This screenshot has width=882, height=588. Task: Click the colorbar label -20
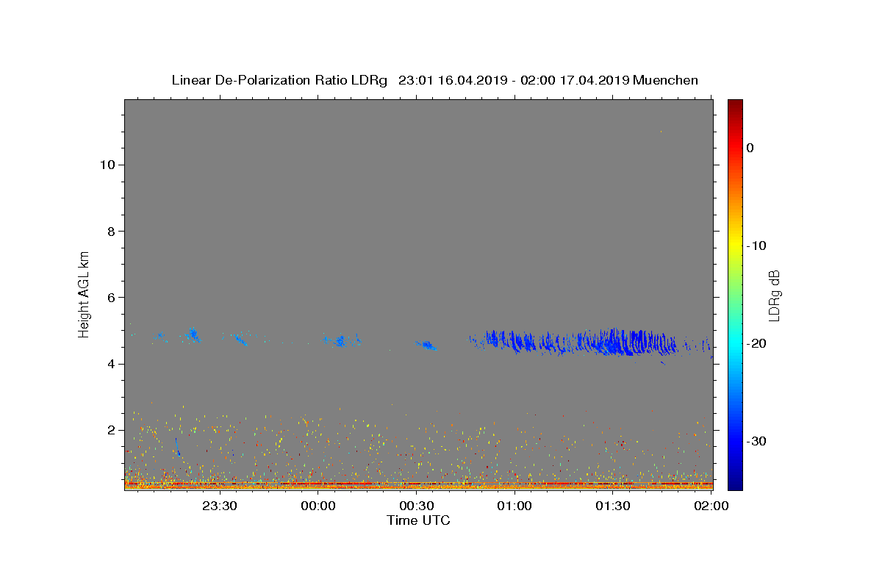point(756,343)
